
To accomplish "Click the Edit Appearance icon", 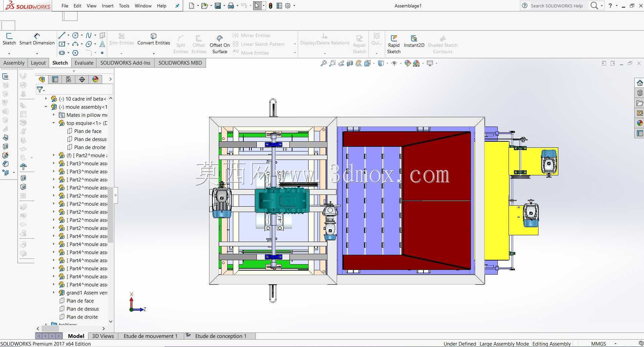I will pyautogui.click(x=407, y=63).
